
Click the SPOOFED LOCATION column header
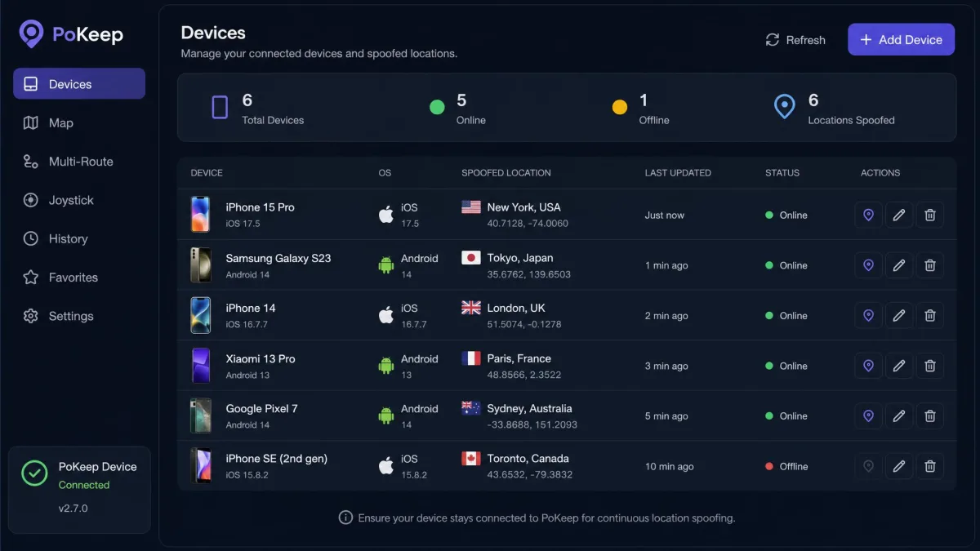[x=506, y=173]
